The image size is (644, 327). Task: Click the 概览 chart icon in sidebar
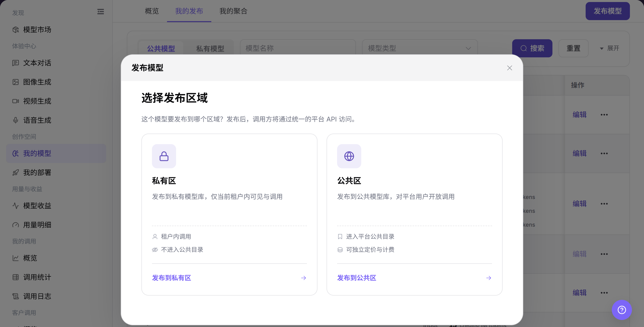point(16,258)
